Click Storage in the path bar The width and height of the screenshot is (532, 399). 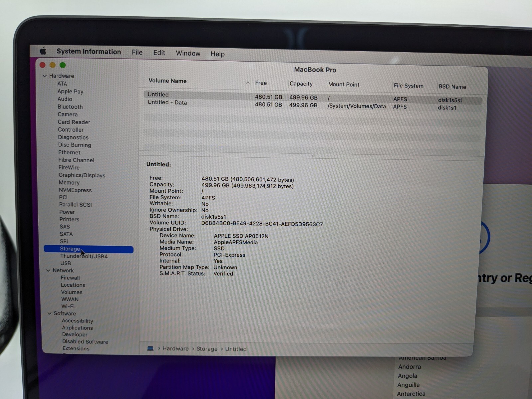click(x=207, y=349)
